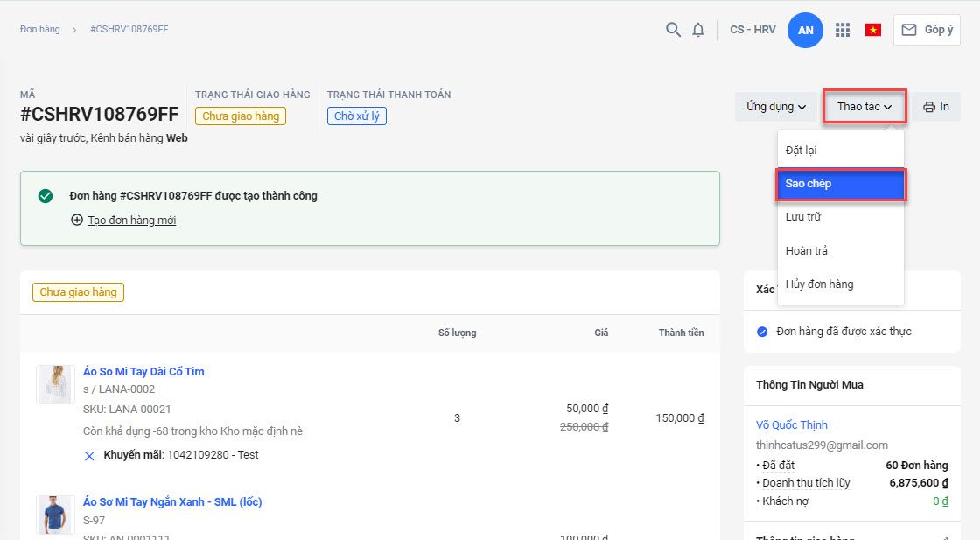Go to Đơn hàng breadcrumb

pos(40,29)
